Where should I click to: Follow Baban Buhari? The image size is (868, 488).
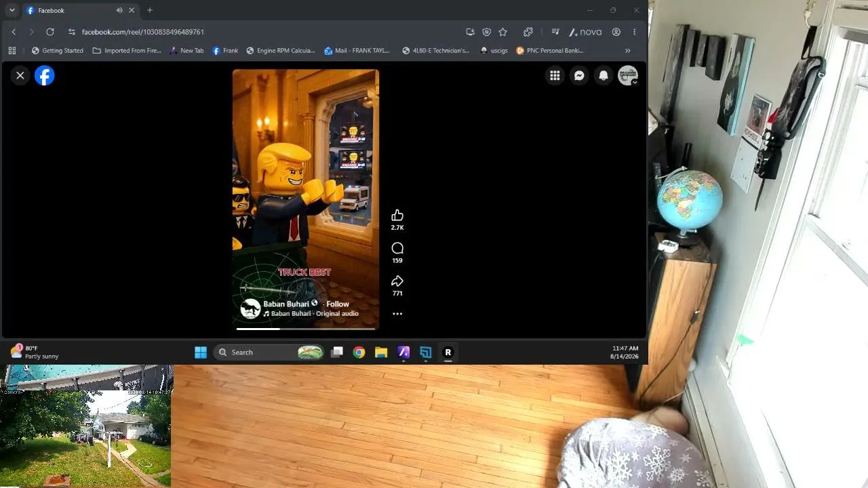(x=338, y=304)
